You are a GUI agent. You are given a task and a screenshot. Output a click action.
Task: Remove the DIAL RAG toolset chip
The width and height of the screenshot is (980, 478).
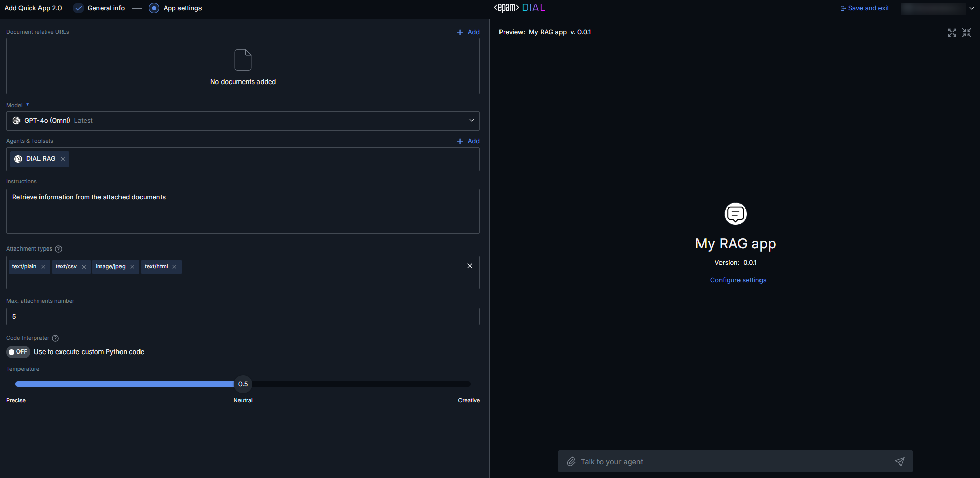(63, 159)
